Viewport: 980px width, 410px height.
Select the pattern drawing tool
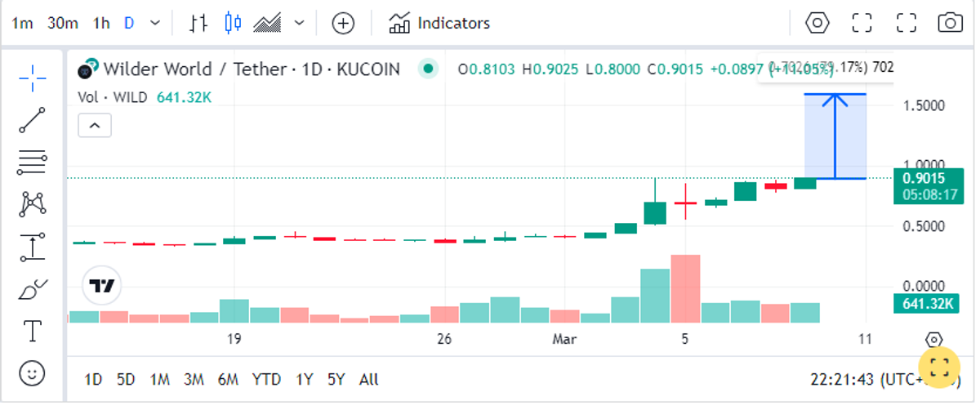(x=32, y=203)
